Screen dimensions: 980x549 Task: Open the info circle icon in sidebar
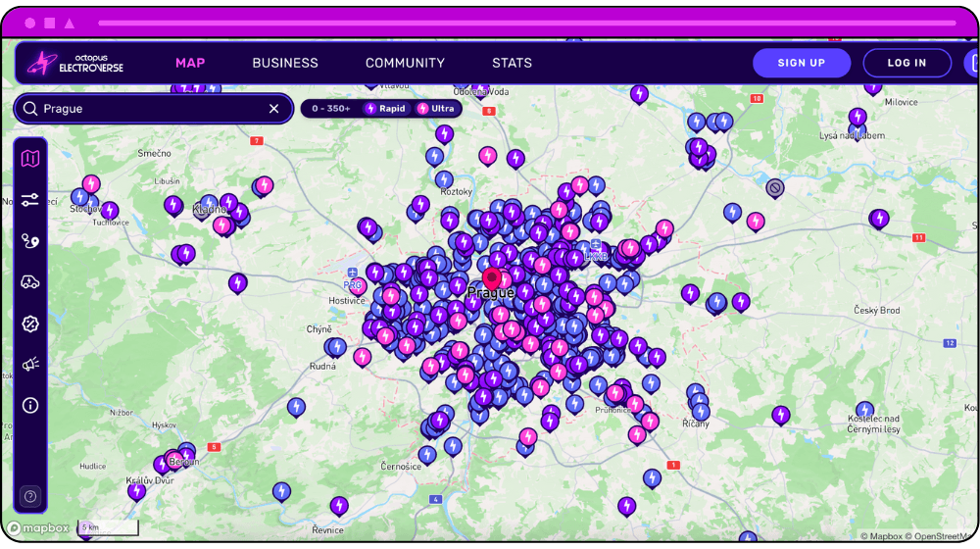(30, 406)
